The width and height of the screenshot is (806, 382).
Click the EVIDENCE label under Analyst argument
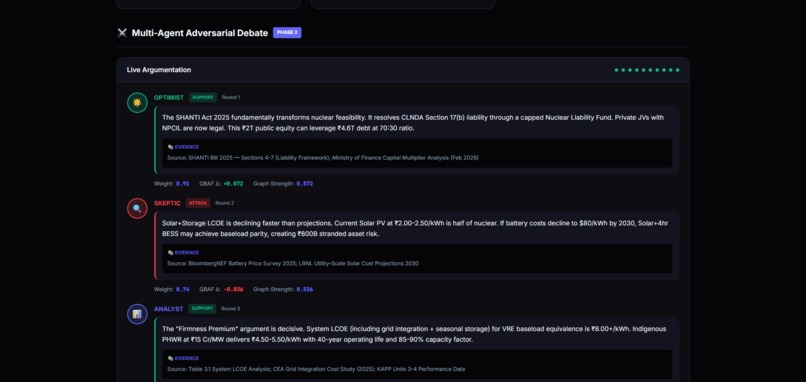coord(187,358)
